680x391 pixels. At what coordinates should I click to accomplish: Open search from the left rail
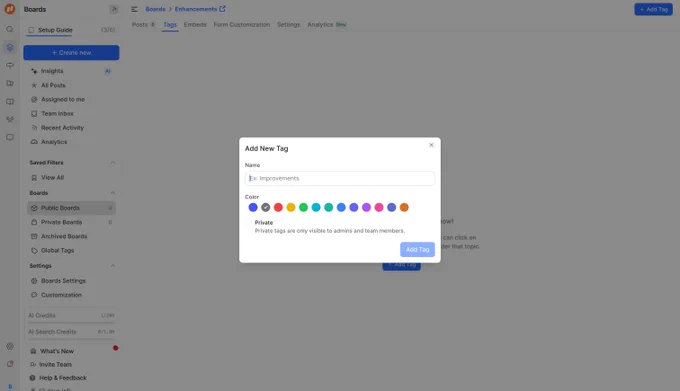point(10,29)
